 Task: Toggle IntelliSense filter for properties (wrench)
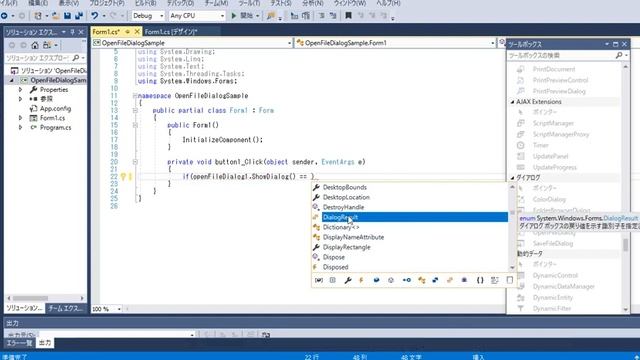point(347,280)
